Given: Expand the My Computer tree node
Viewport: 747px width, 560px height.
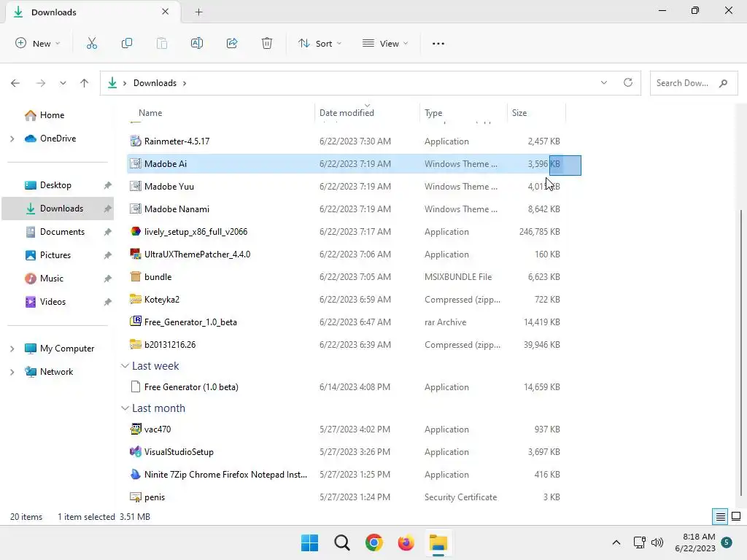Looking at the screenshot, I should [12, 349].
